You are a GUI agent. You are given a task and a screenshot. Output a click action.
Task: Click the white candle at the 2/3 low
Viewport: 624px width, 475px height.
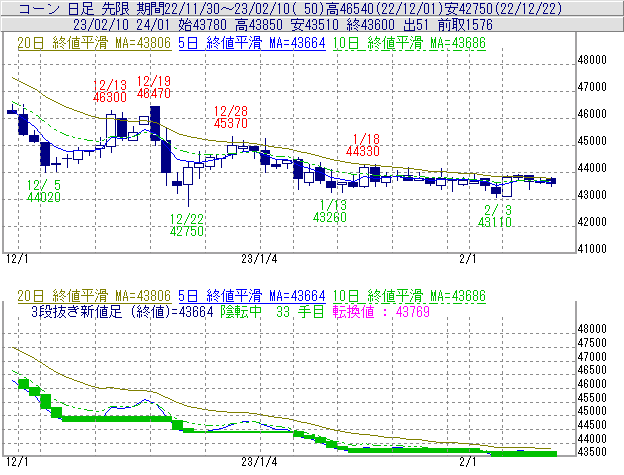[507, 187]
